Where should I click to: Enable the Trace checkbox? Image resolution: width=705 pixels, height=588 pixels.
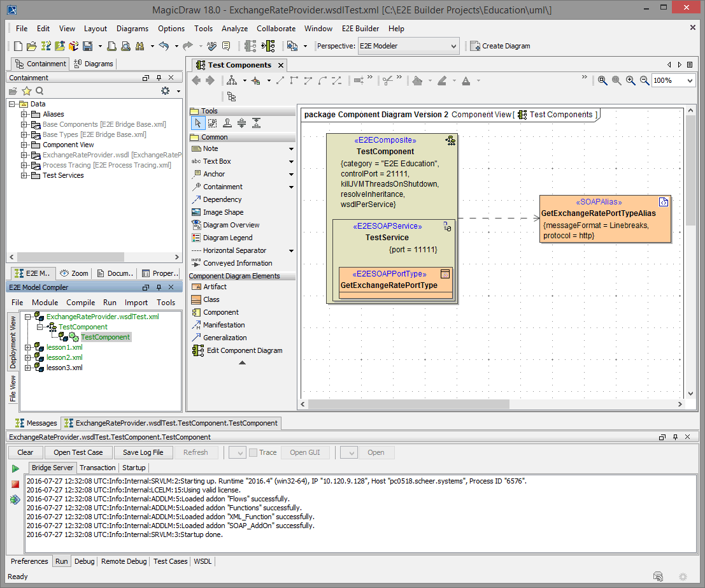point(253,452)
